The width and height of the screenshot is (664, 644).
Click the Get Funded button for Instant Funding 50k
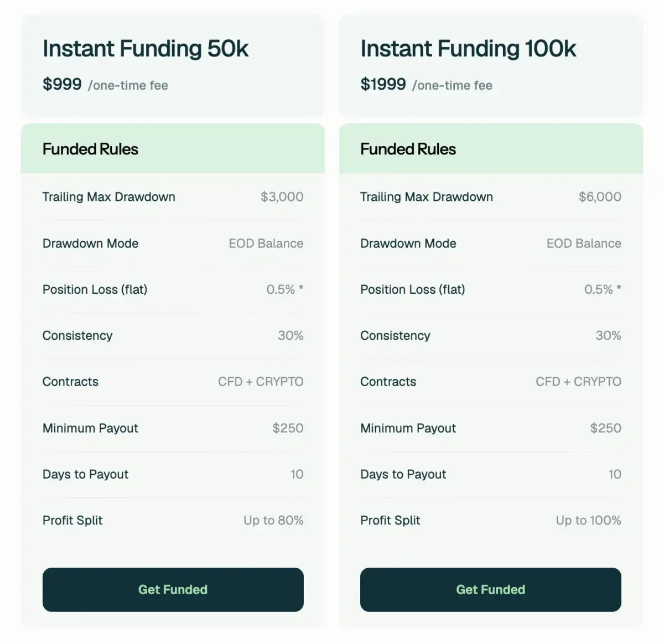(x=173, y=589)
